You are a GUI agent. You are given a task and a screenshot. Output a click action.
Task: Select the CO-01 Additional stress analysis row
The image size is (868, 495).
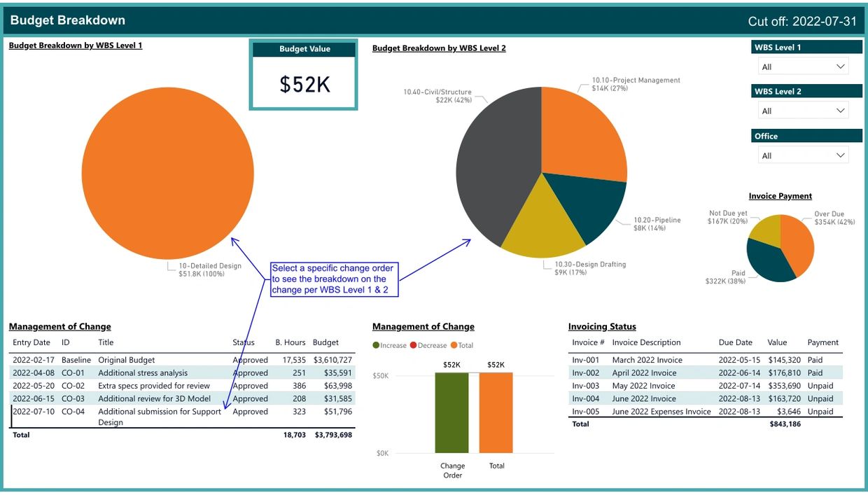tap(143, 373)
